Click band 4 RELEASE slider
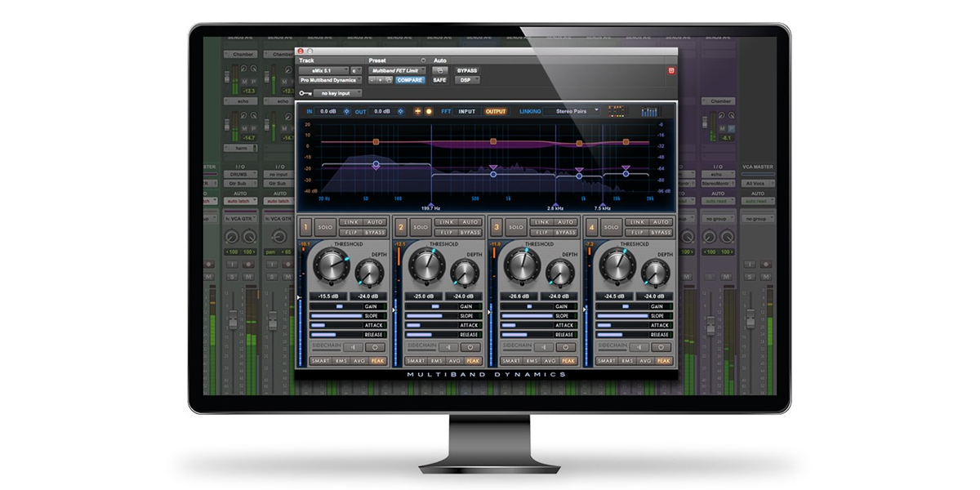 pos(621,335)
